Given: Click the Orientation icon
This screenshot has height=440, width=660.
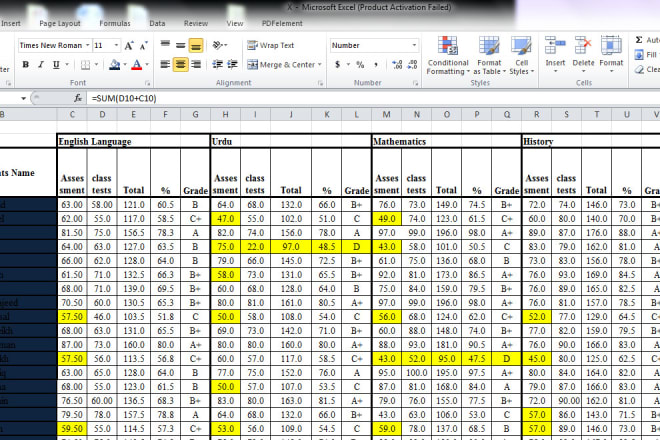Looking at the screenshot, I should tap(219, 45).
